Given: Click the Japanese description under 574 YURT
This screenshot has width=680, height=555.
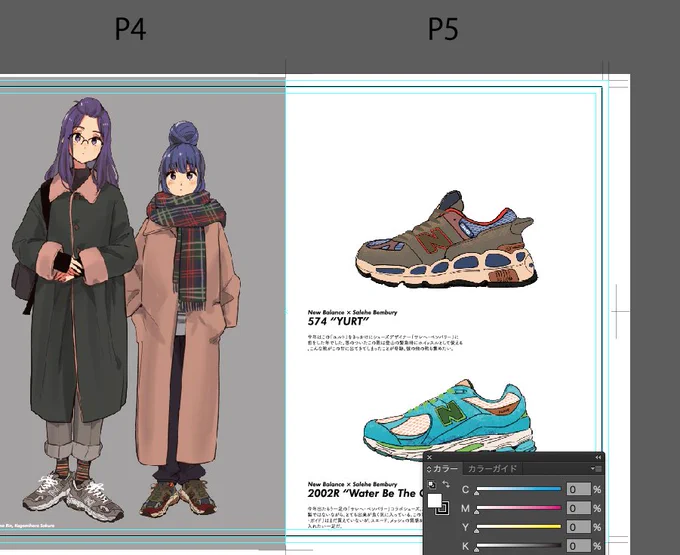Looking at the screenshot, I should pyautogui.click(x=385, y=343).
